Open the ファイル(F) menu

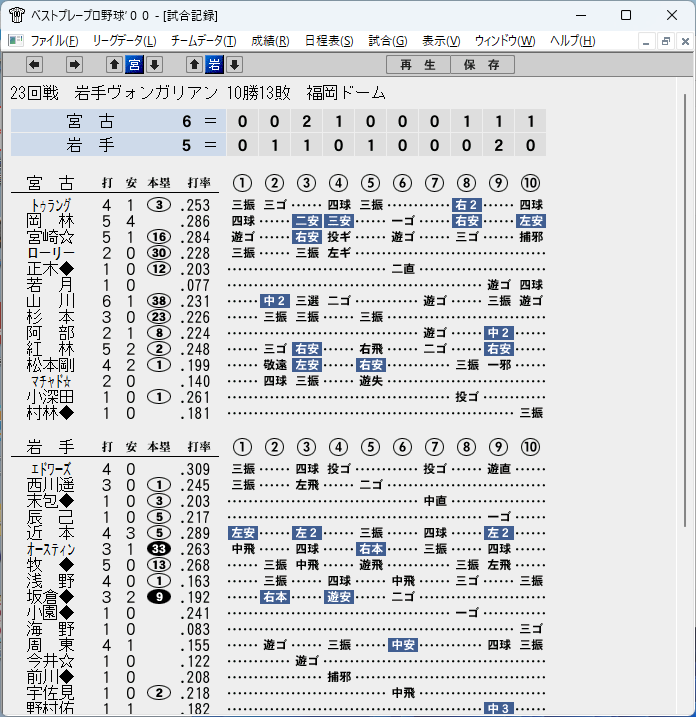(54, 41)
